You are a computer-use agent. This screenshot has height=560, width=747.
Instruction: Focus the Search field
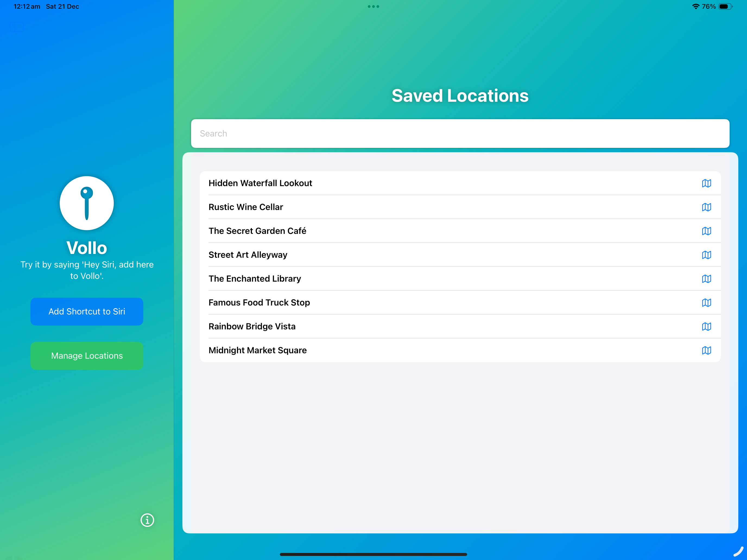coord(460,133)
